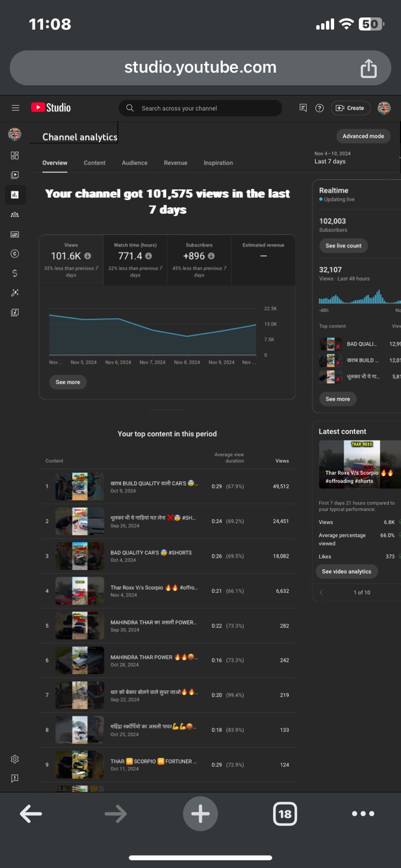Open the Content icon in left sidebar

coord(15,175)
